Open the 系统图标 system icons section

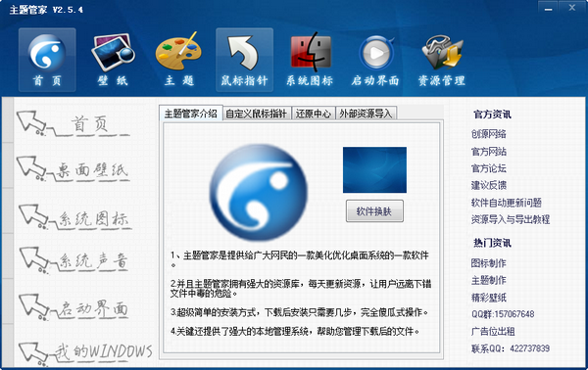pos(310,60)
